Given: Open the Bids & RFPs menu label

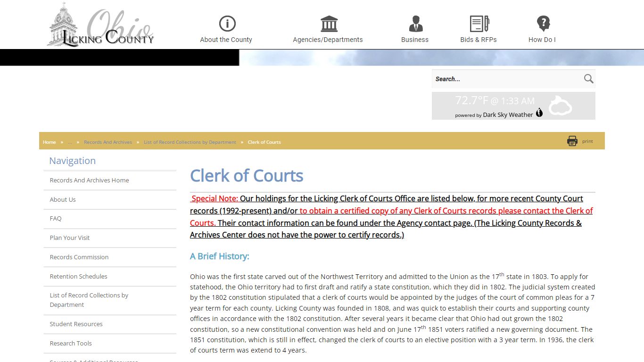Looking at the screenshot, I should 479,40.
